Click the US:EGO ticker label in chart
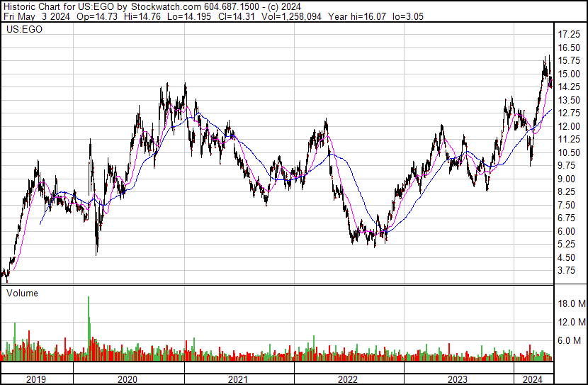This screenshot has height=385, width=588. (x=24, y=29)
